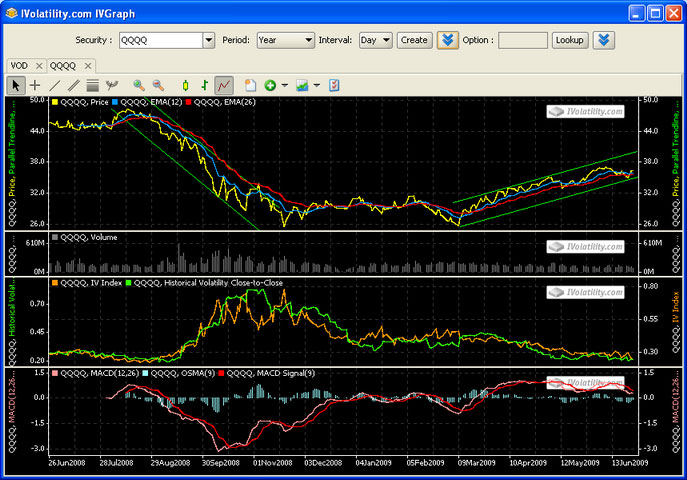Click the red EMA(26) legend swatch
This screenshot has height=480, width=687.
pyautogui.click(x=188, y=102)
